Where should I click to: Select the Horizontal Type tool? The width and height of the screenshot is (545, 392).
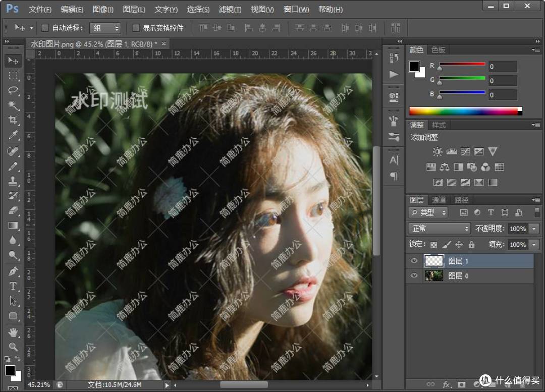13,286
